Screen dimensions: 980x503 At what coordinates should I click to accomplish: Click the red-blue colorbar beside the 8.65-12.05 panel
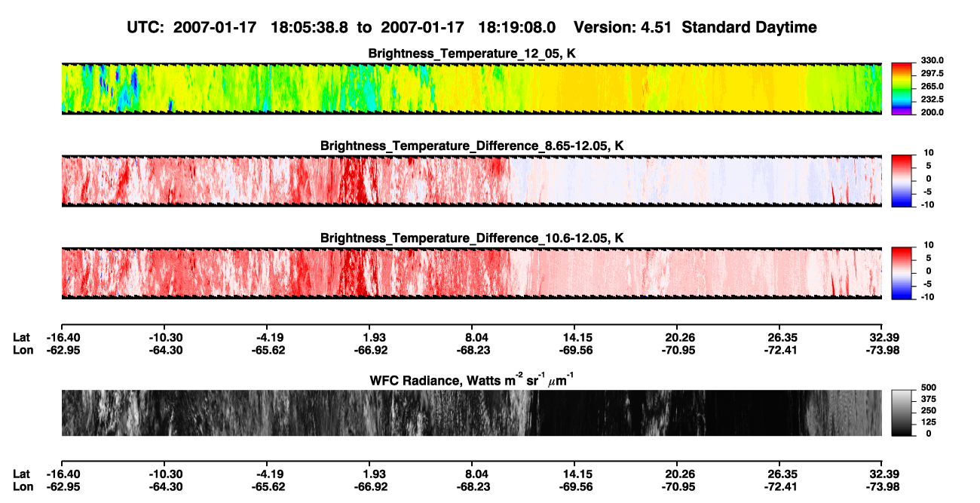click(x=902, y=180)
